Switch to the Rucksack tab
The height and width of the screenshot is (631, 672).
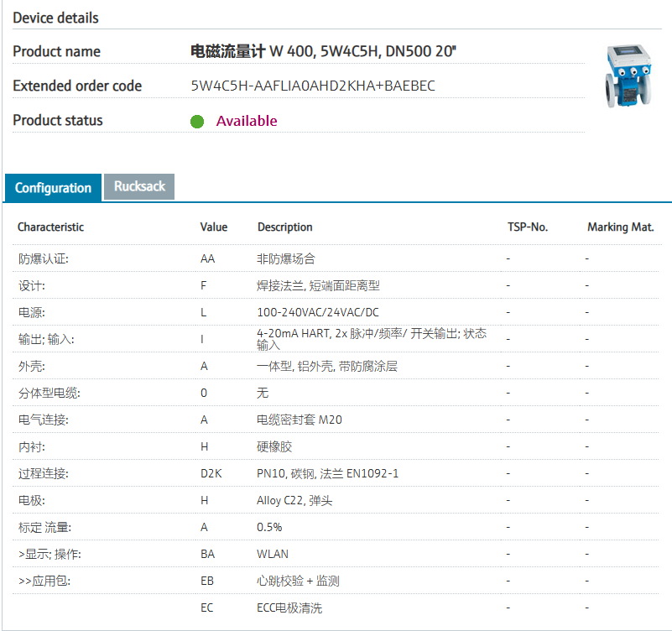pyautogui.click(x=139, y=186)
